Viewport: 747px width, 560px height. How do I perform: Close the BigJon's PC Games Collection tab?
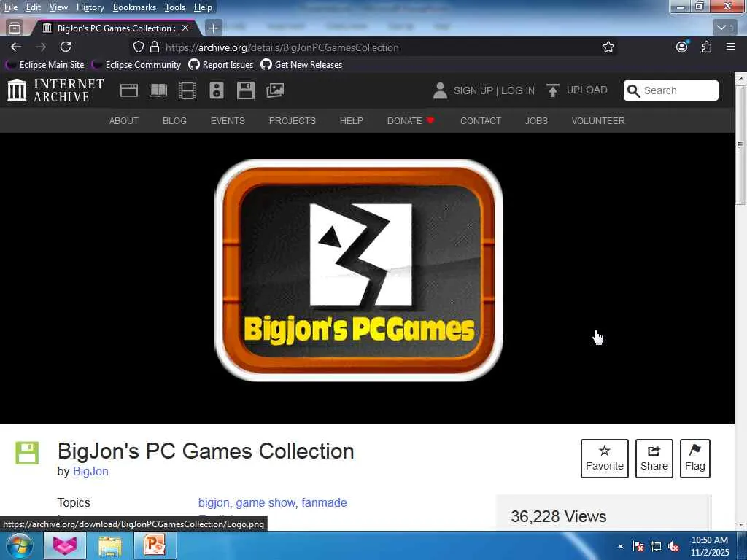(x=186, y=28)
